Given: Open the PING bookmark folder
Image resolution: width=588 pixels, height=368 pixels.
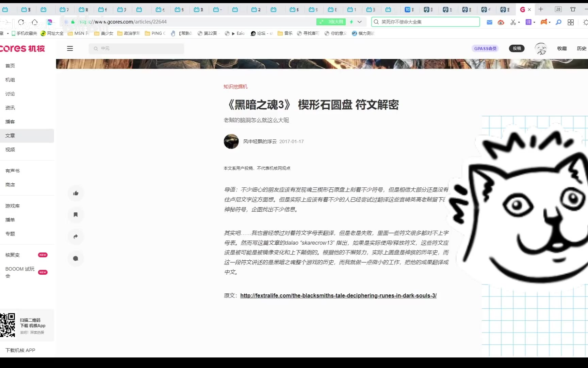Looking at the screenshot, I should click(155, 33).
